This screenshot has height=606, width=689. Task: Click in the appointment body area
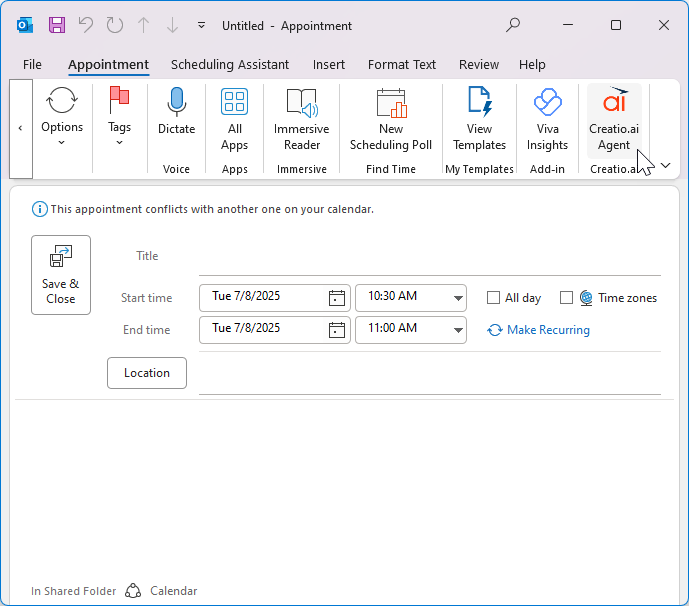tap(344, 488)
